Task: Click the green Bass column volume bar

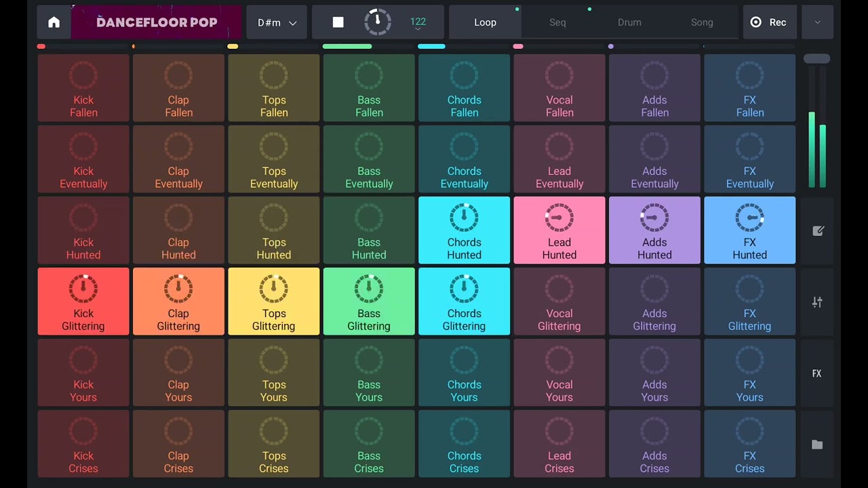Action: (347, 46)
